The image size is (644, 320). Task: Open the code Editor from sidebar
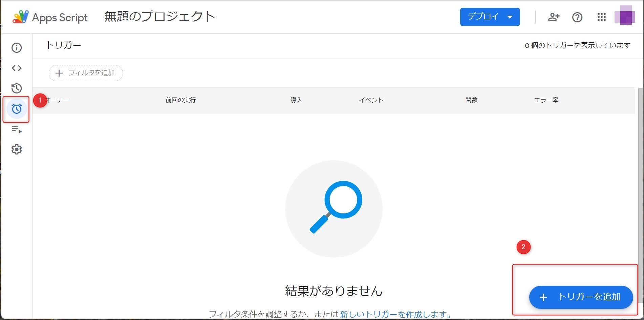click(x=17, y=68)
